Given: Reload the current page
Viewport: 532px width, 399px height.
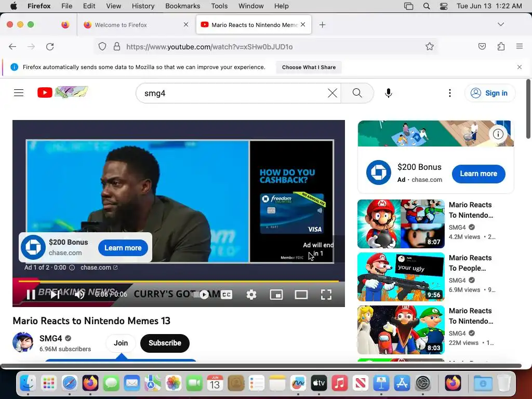Looking at the screenshot, I should pos(50,47).
